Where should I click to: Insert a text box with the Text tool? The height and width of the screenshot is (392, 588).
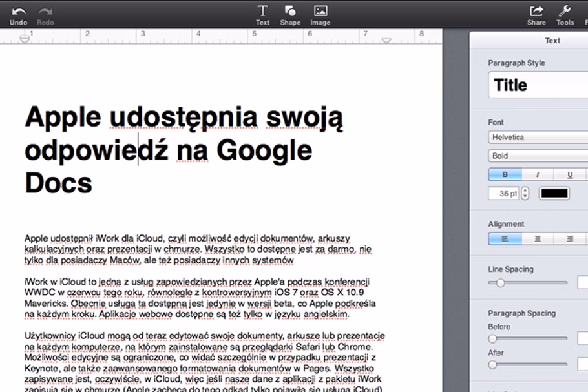click(x=262, y=11)
